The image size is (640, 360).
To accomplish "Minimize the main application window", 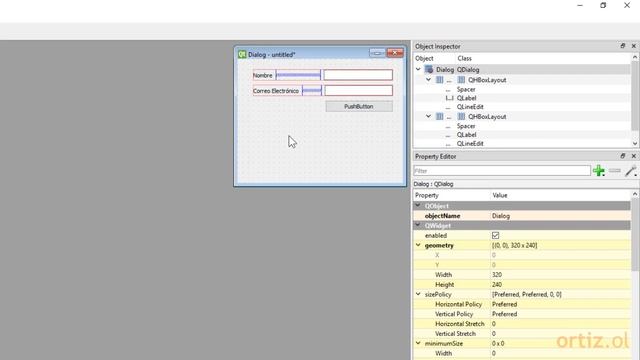I will click(580, 5).
